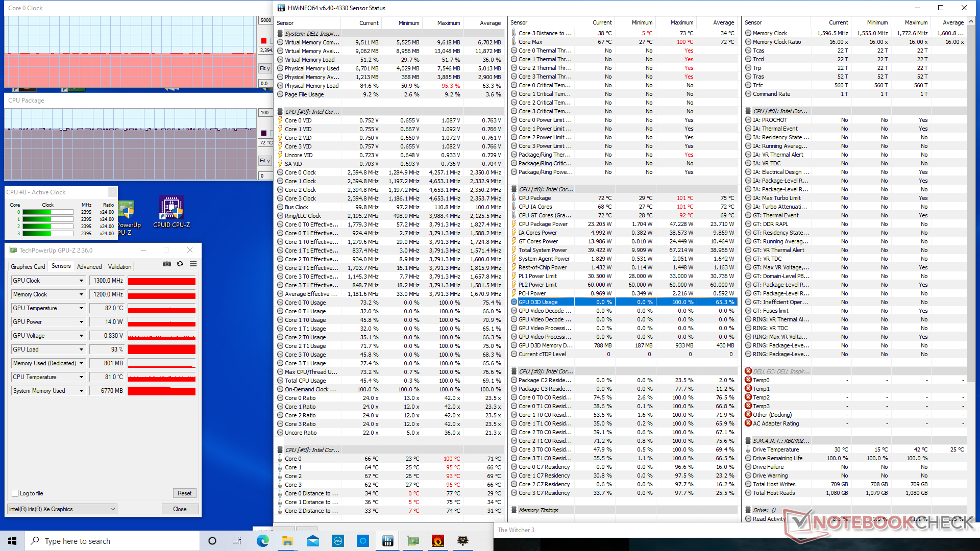Screen dimensions: 980x551
Task: Open the Advanced tab in GPU-Z
Action: pos(89,266)
